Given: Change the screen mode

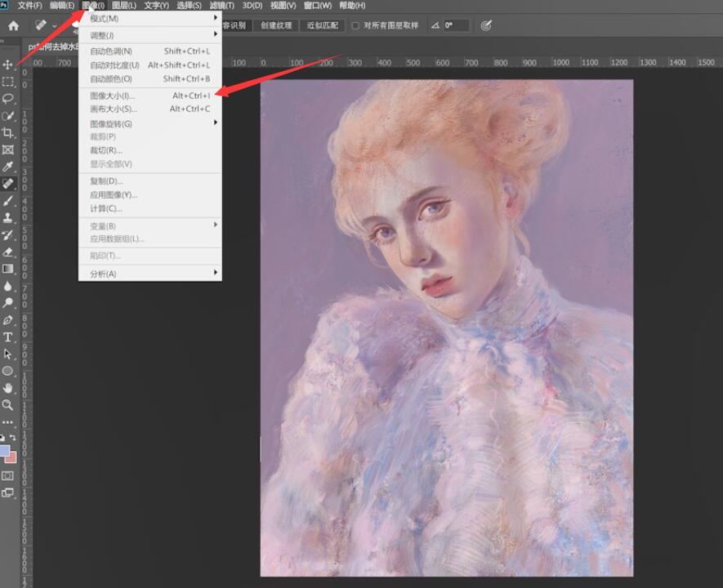Looking at the screenshot, I should (8, 492).
